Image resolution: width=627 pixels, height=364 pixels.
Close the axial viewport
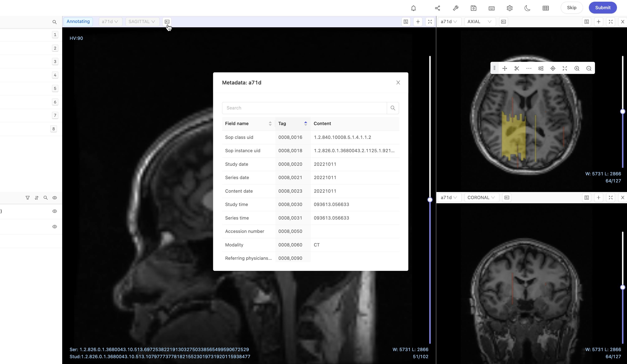[x=623, y=22]
